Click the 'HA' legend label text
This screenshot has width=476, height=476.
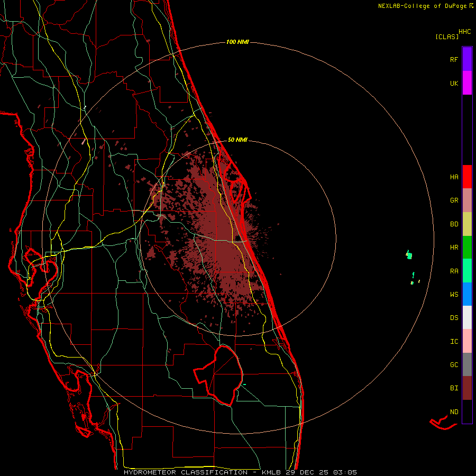point(454,177)
